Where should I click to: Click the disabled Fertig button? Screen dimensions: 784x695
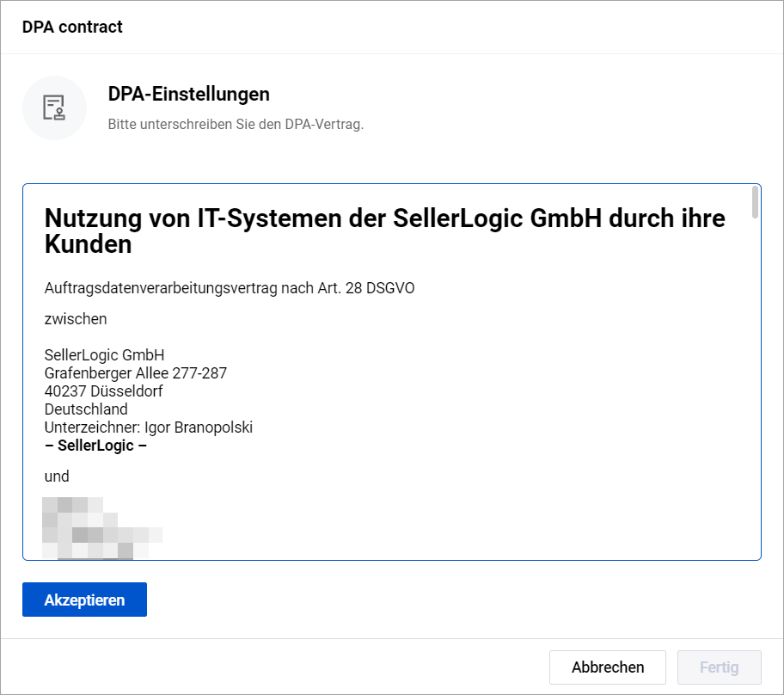[719, 667]
